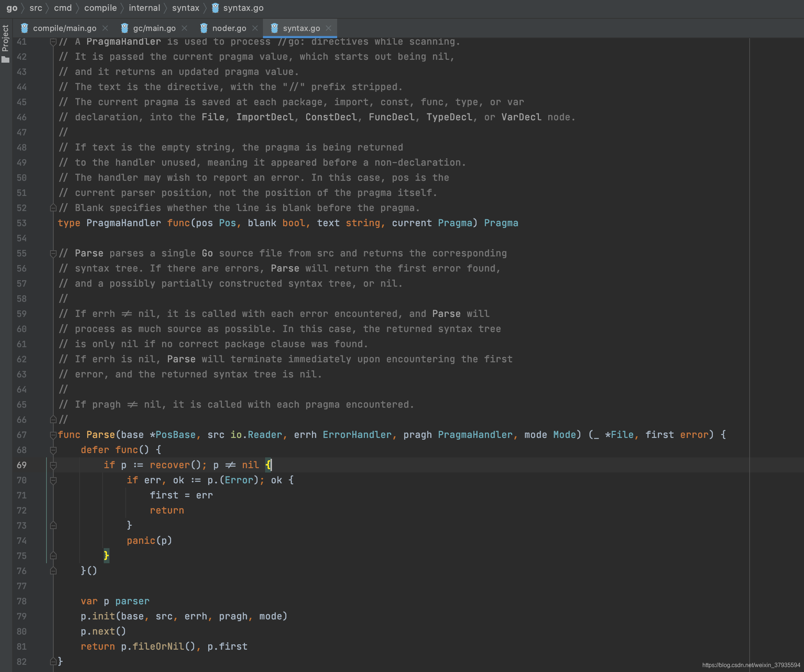
Task: Fold the err type-assertion block at line 70
Action: tap(53, 480)
